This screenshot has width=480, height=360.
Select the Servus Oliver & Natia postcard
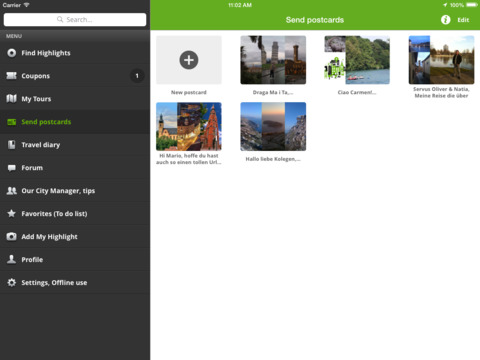pos(441,60)
